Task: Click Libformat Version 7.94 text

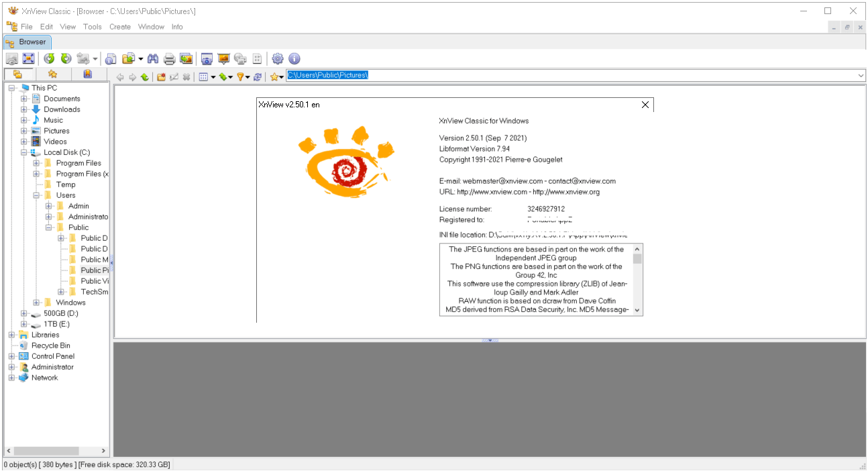Action: [475, 148]
